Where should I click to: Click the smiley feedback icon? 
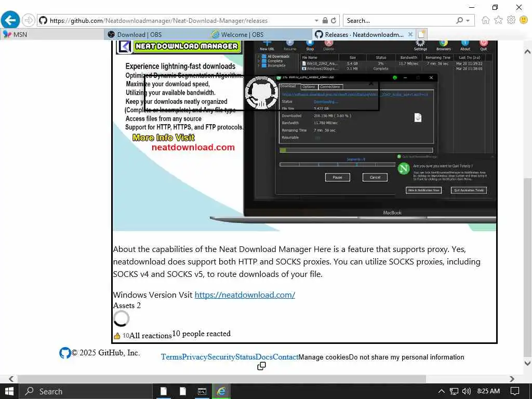524,20
